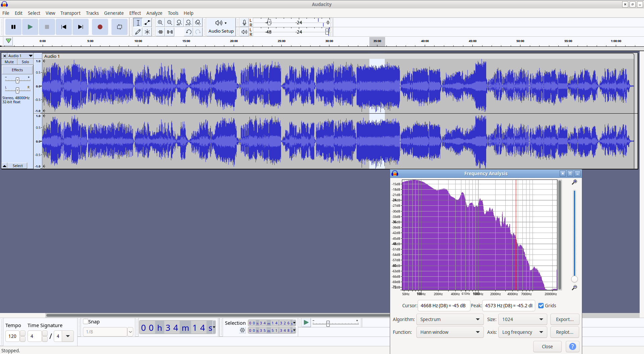644x354 pixels.
Task: Click the green timeline playhead triangle
Action: pyautogui.click(x=9, y=41)
